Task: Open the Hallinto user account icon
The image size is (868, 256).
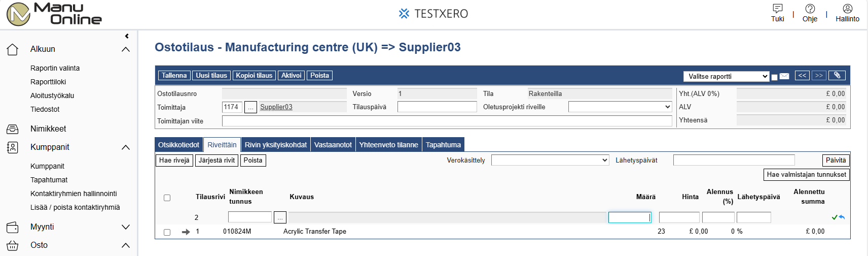Action: pyautogui.click(x=847, y=9)
